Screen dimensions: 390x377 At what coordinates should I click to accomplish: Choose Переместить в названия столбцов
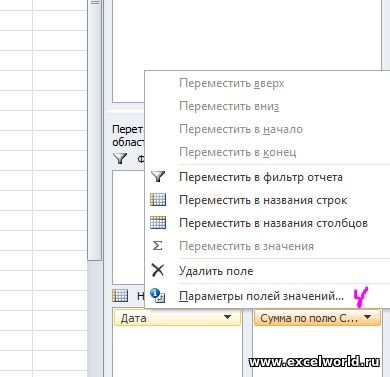[x=273, y=223]
